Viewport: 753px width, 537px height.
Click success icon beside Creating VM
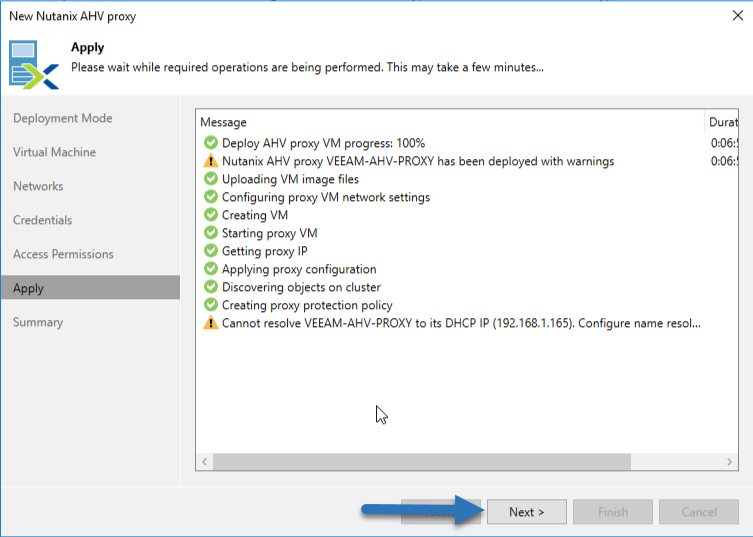[x=210, y=215]
